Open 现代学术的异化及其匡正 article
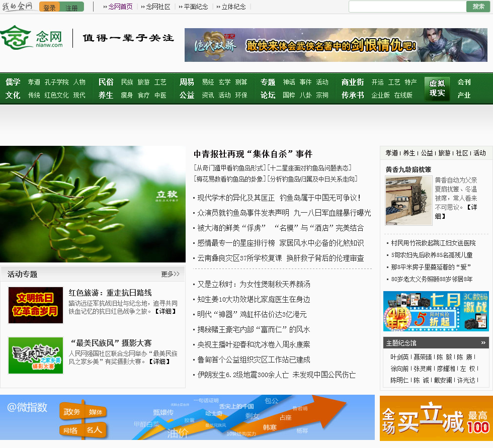Image resolution: width=493 pixels, height=448 pixels. click(236, 198)
